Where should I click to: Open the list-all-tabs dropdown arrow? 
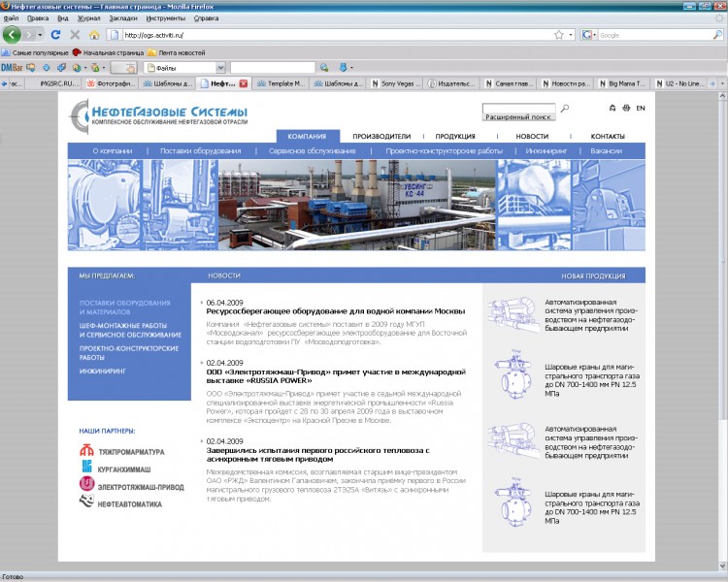(722, 84)
